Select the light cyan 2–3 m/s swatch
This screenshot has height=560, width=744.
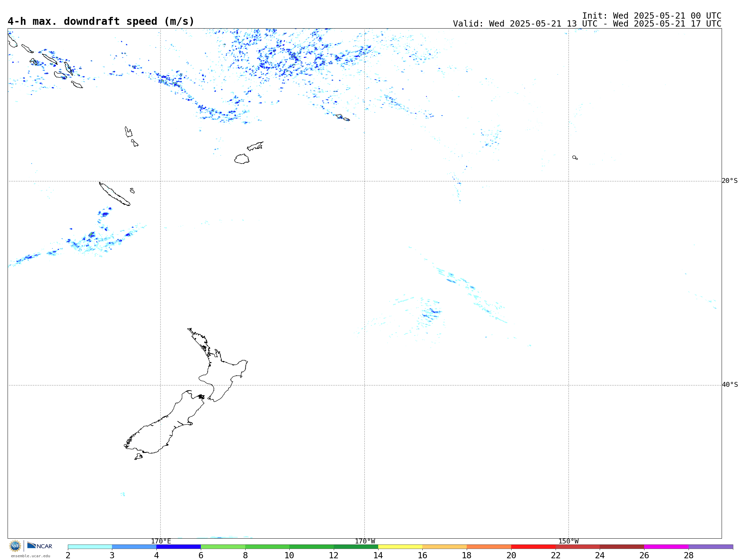click(90, 547)
